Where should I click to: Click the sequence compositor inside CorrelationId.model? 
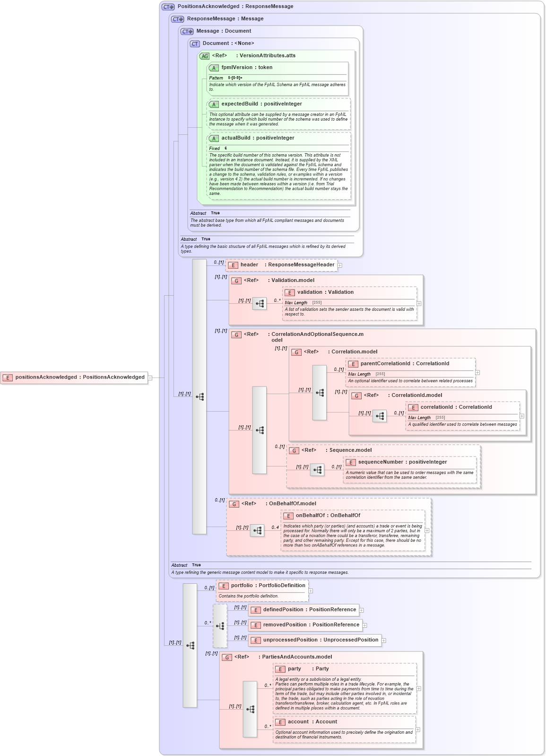[380, 416]
